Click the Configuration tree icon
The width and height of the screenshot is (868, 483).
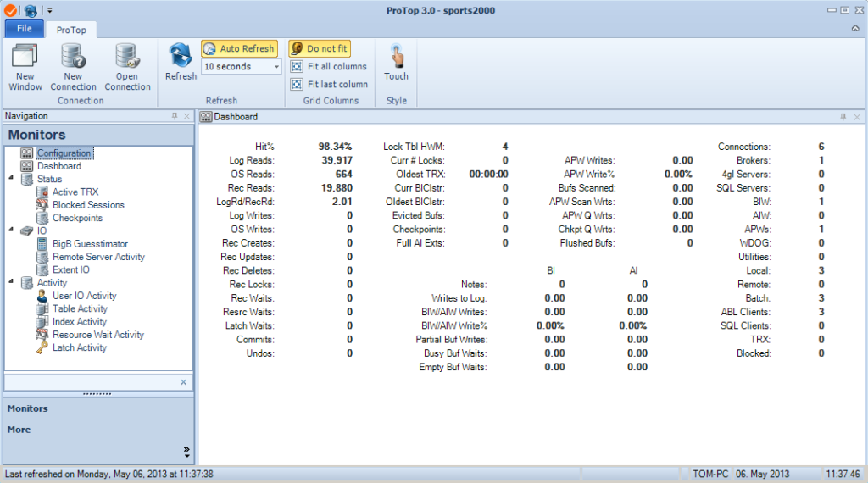26,153
